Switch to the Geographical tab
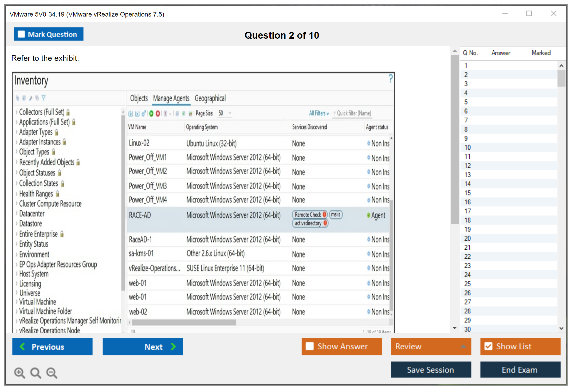Viewport: 574px width, 392px height. click(x=210, y=98)
